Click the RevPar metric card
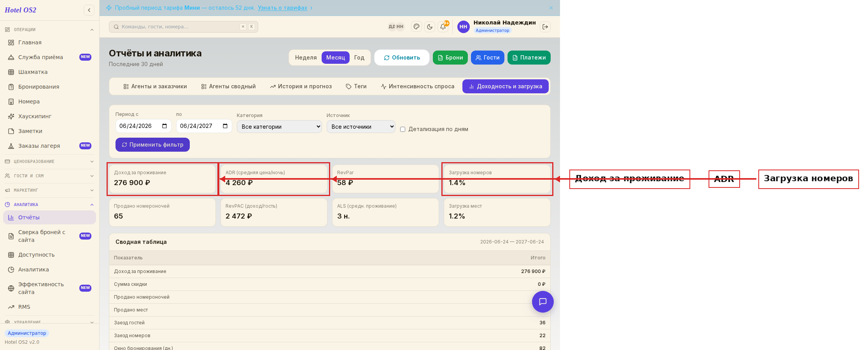The image size is (868, 350). click(385, 179)
